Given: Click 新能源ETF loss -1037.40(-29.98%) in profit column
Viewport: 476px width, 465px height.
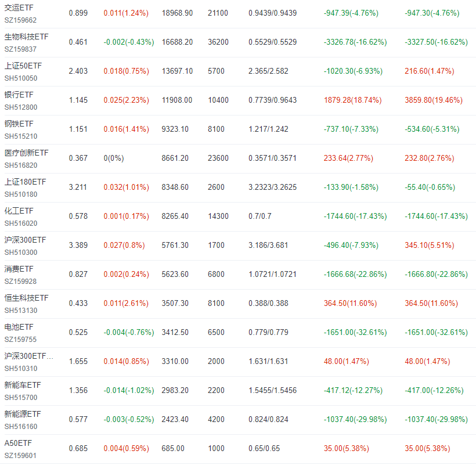Looking at the screenshot, I should click(355, 420).
